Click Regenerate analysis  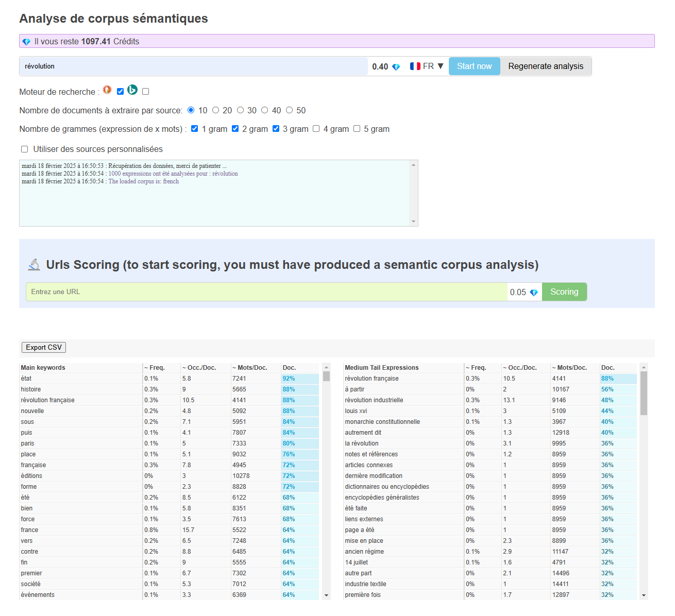click(x=546, y=66)
